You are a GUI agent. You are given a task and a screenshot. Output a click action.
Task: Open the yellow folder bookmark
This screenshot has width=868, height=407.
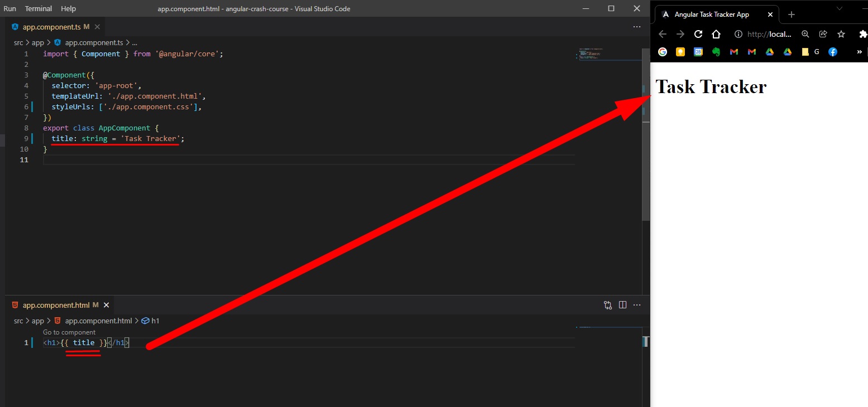(x=805, y=52)
